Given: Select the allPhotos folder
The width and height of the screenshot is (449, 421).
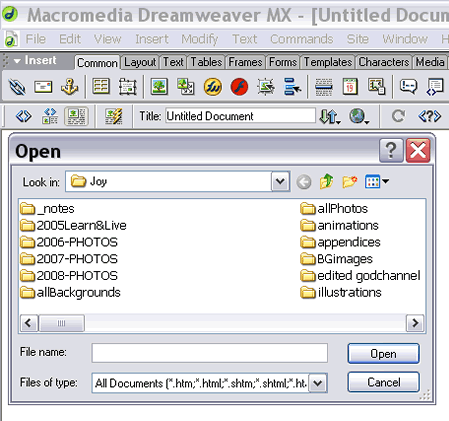Looking at the screenshot, I should (x=334, y=209).
